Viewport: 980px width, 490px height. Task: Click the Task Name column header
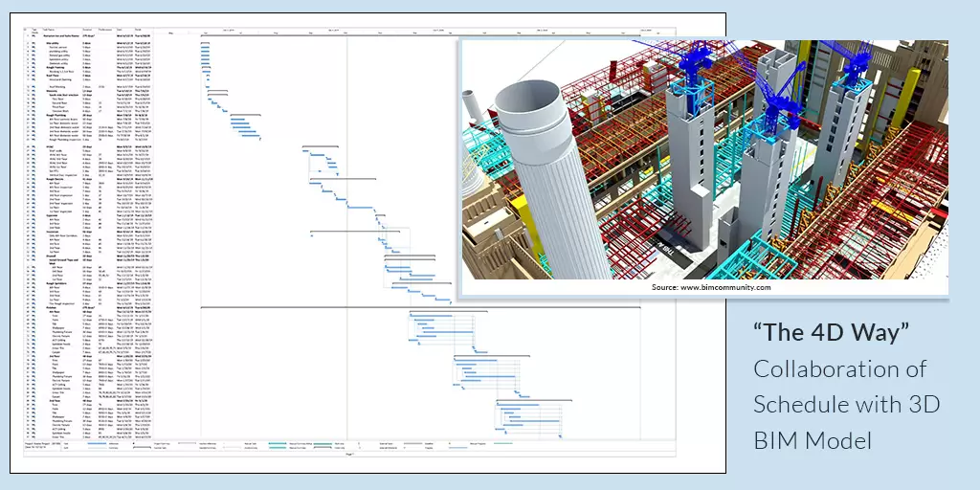tap(53, 31)
